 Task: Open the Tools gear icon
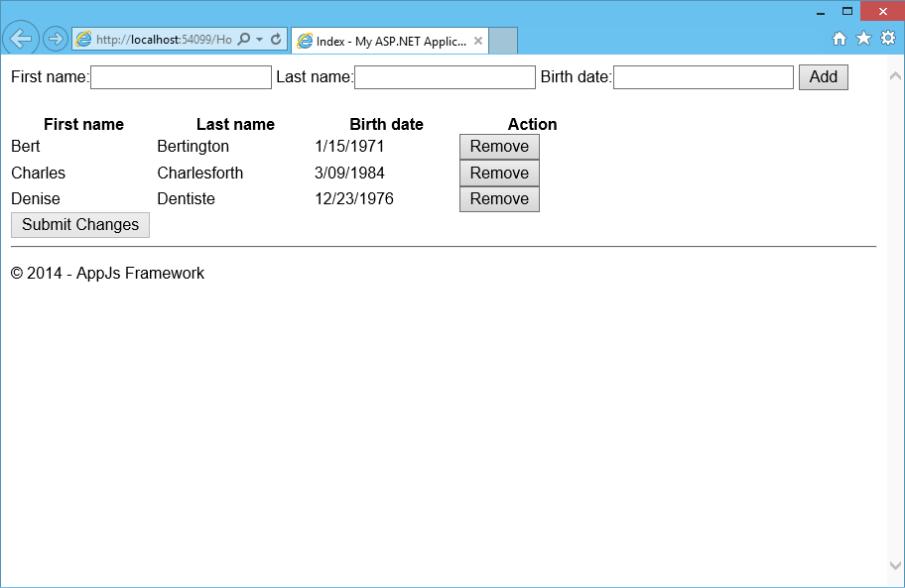pyautogui.click(x=888, y=39)
